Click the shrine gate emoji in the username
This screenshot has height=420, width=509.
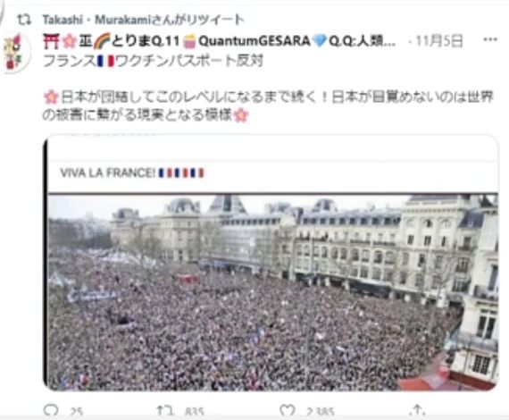[x=50, y=41]
